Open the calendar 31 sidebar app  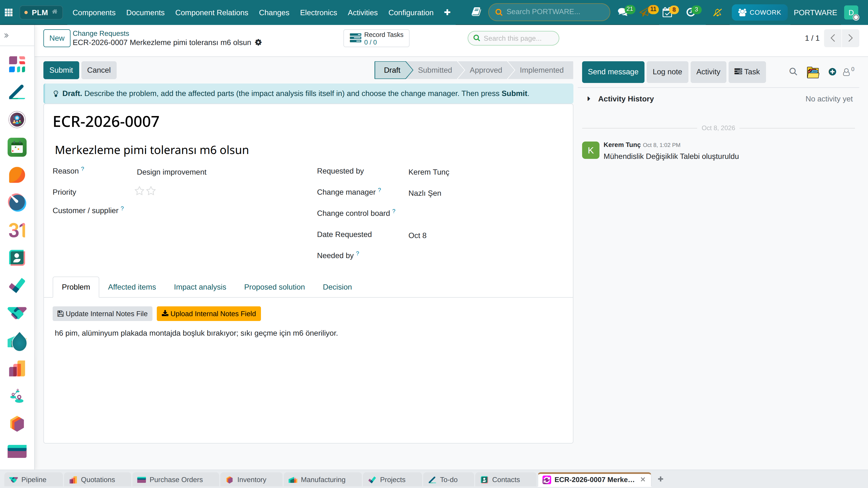click(x=17, y=230)
